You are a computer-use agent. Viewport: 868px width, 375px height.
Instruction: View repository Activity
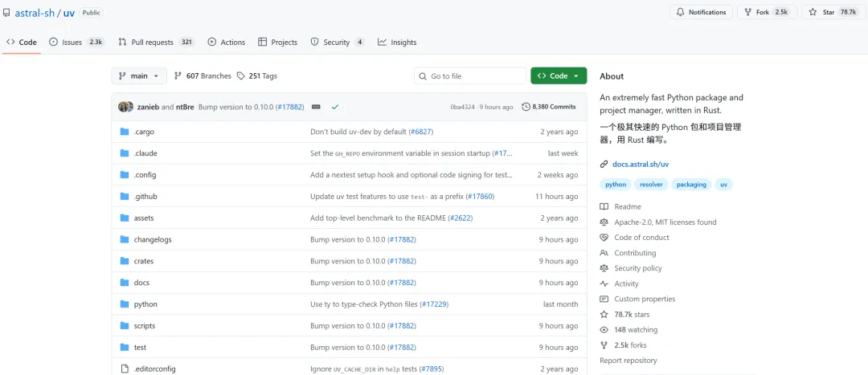(x=620, y=283)
